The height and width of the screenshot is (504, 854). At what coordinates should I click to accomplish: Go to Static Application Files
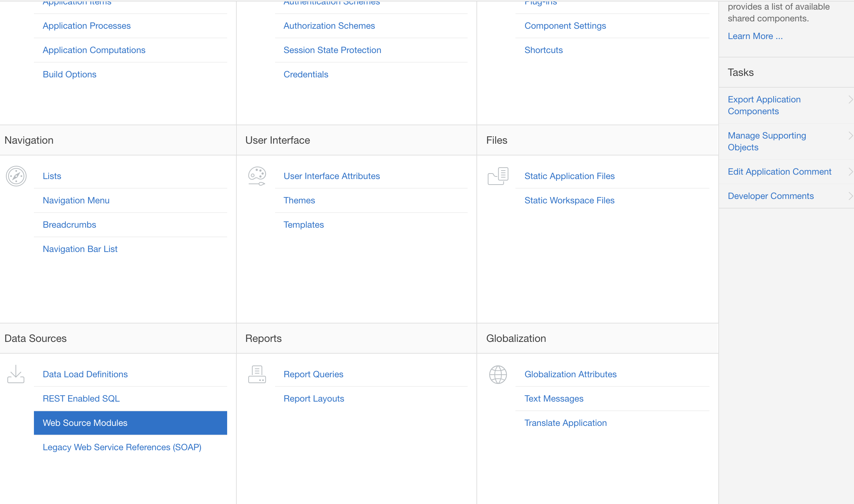[569, 176]
